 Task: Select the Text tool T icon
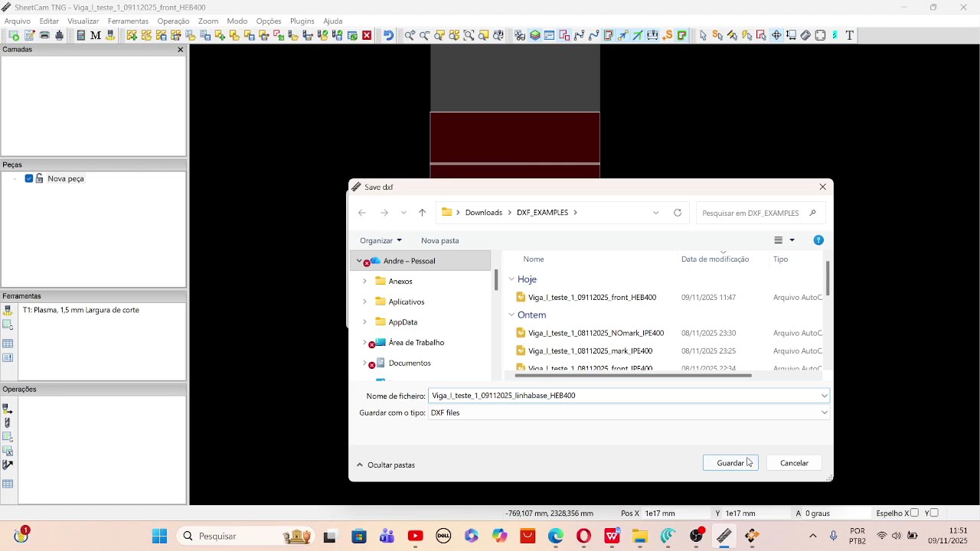[x=850, y=35]
